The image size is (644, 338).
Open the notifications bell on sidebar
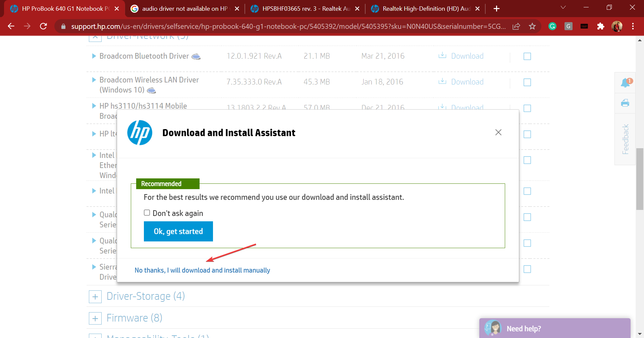pos(626,82)
